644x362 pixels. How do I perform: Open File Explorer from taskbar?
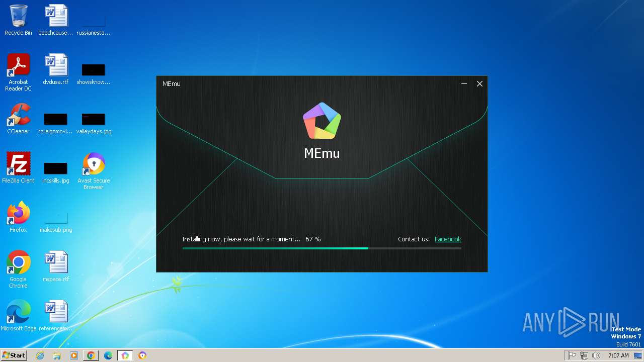[57, 355]
